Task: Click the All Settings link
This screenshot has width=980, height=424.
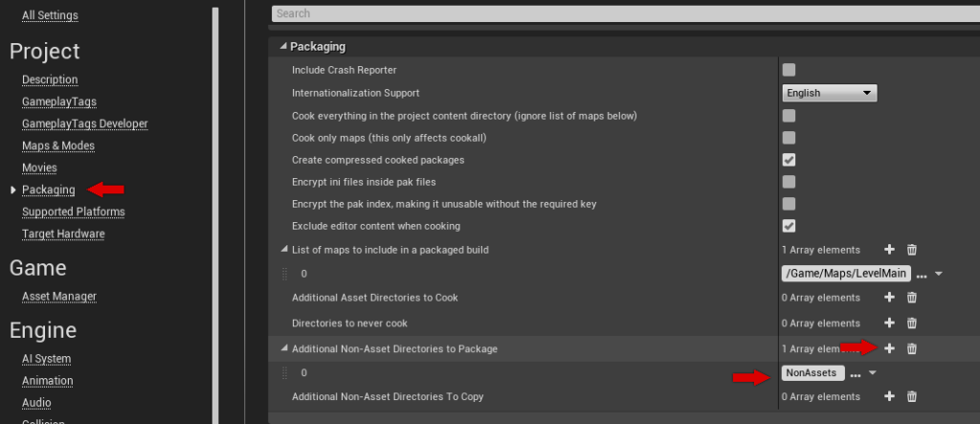Action: pyautogui.click(x=50, y=15)
